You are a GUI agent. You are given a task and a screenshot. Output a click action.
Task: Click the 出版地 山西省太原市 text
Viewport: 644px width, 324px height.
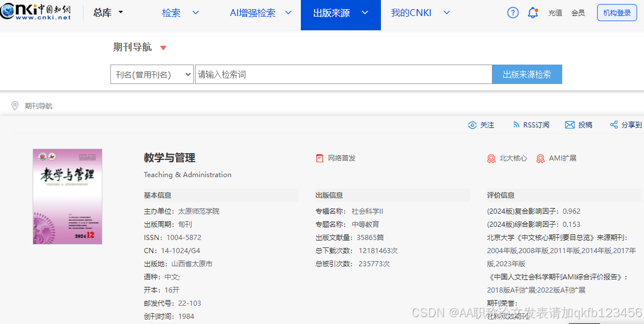point(178,263)
